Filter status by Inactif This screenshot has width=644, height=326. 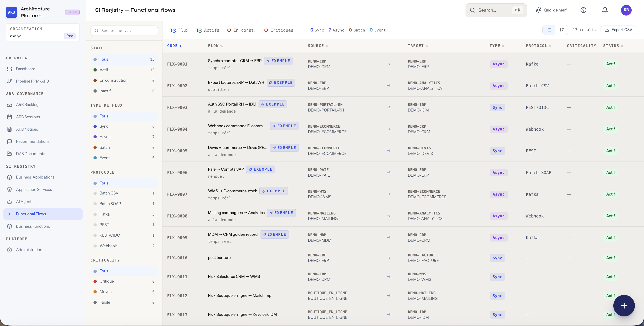(x=124, y=91)
